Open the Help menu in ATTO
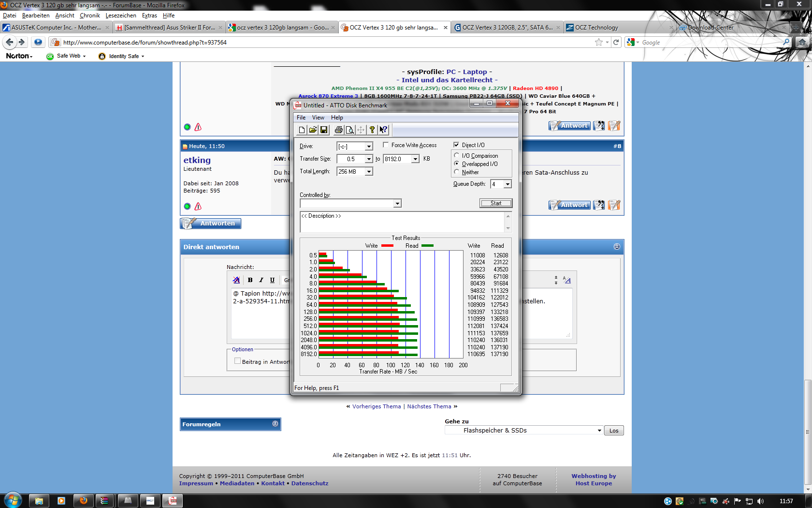Screen dimensions: 812x508 point(337,118)
